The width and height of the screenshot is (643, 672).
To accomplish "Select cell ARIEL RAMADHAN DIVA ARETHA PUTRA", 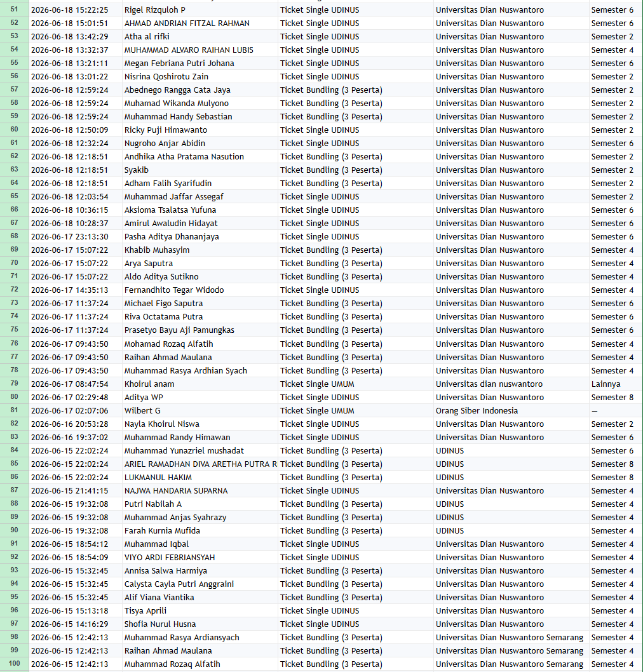I will (x=200, y=464).
